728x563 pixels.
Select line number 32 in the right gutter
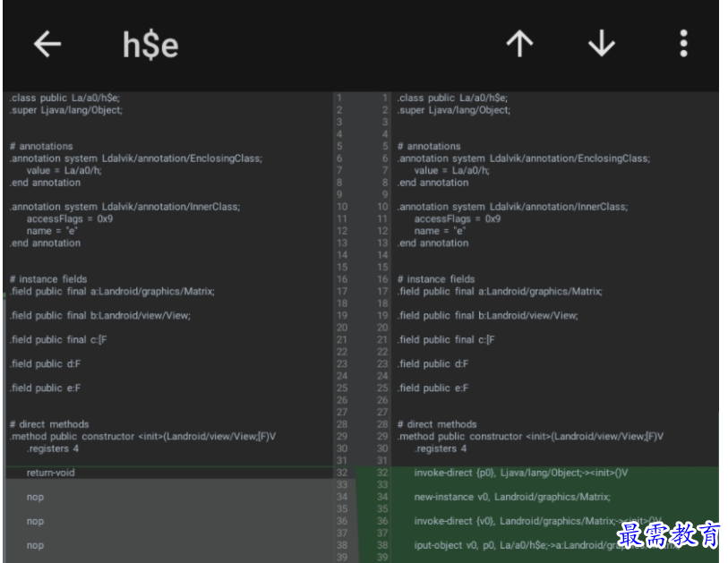point(382,473)
